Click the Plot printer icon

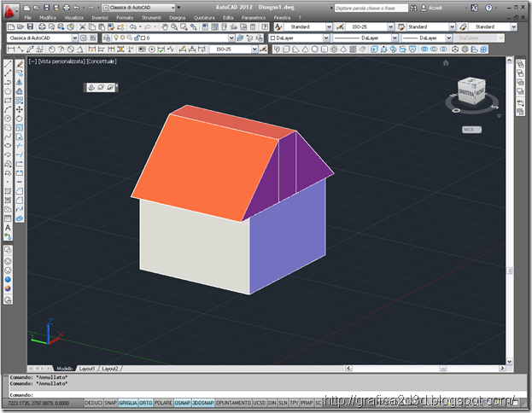(42, 26)
